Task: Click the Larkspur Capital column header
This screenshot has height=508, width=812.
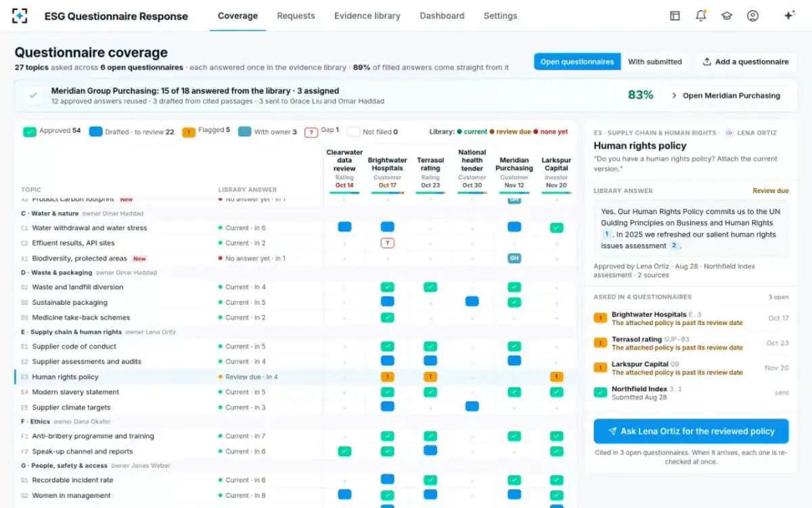Action: 556,173
